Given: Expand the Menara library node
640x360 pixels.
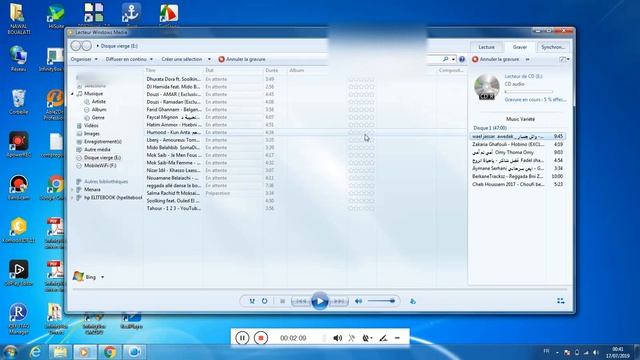Looking at the screenshot, I should point(72,190).
